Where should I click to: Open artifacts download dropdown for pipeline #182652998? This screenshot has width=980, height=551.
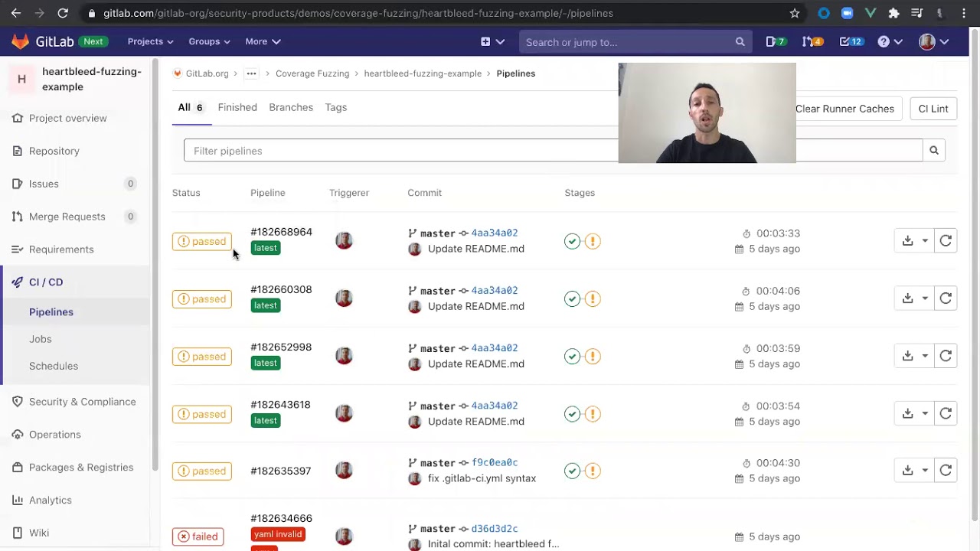(x=914, y=356)
